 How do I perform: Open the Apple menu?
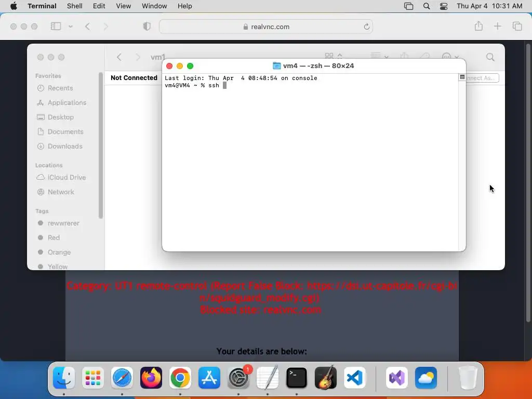(x=14, y=6)
